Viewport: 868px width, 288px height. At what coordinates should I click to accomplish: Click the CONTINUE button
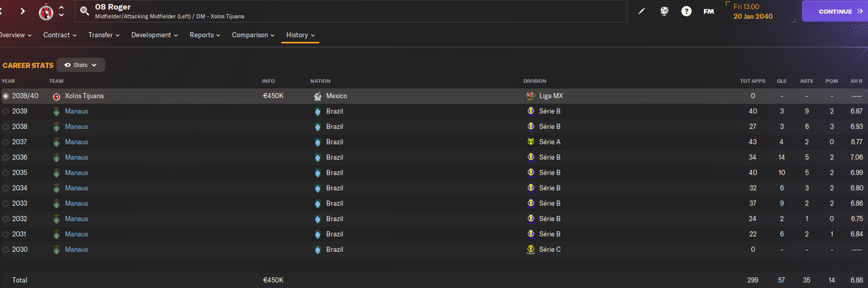pos(835,12)
